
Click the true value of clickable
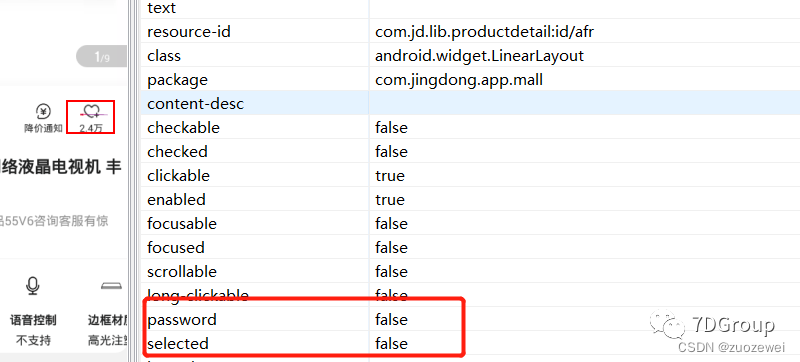(390, 176)
